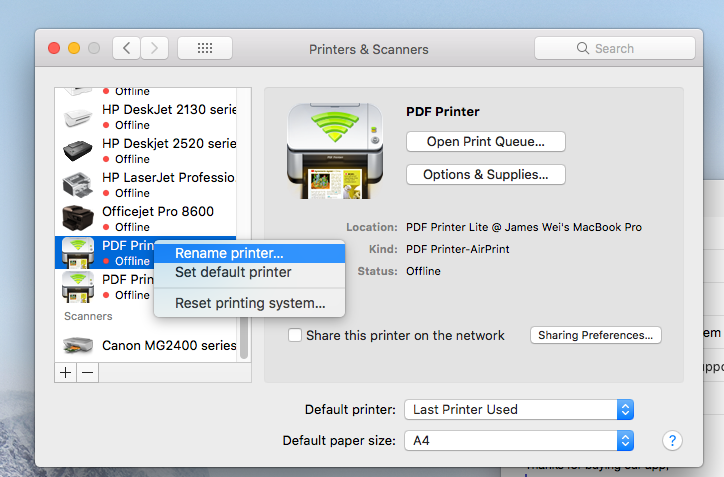Click Offline status under HP LaserJet Professional

click(132, 193)
